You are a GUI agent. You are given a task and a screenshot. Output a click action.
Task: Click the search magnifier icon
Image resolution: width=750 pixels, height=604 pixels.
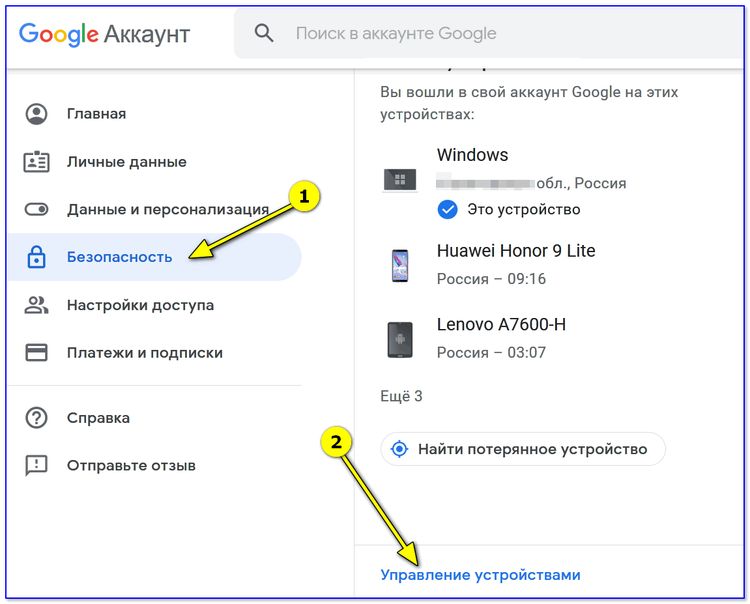pyautogui.click(x=264, y=33)
